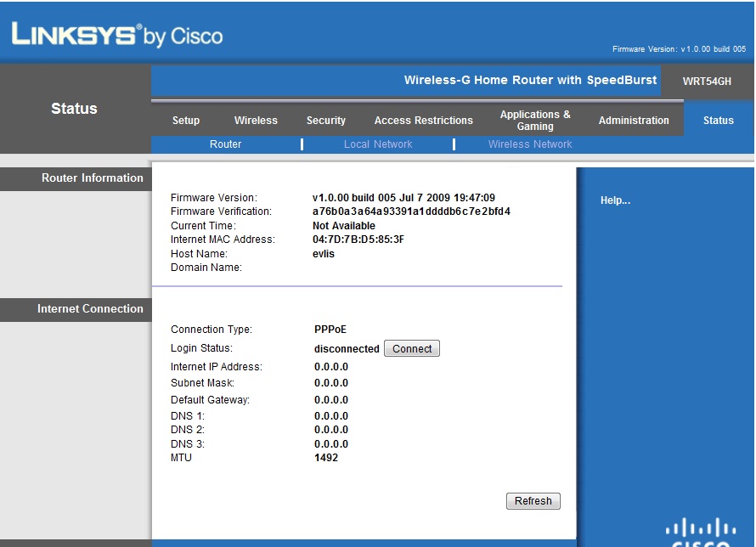Click the DNS 1 value 0.0.0.0
This screenshot has height=547, width=756.
pos(331,416)
